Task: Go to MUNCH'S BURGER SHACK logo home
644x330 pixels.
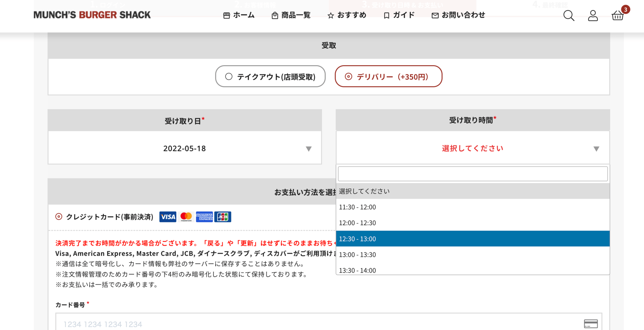Action: (92, 15)
